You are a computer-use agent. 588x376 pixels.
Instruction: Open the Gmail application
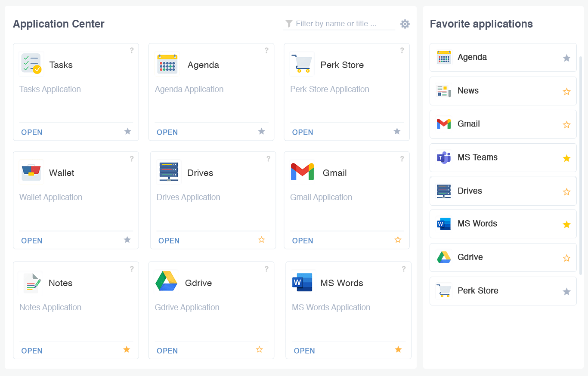point(303,240)
